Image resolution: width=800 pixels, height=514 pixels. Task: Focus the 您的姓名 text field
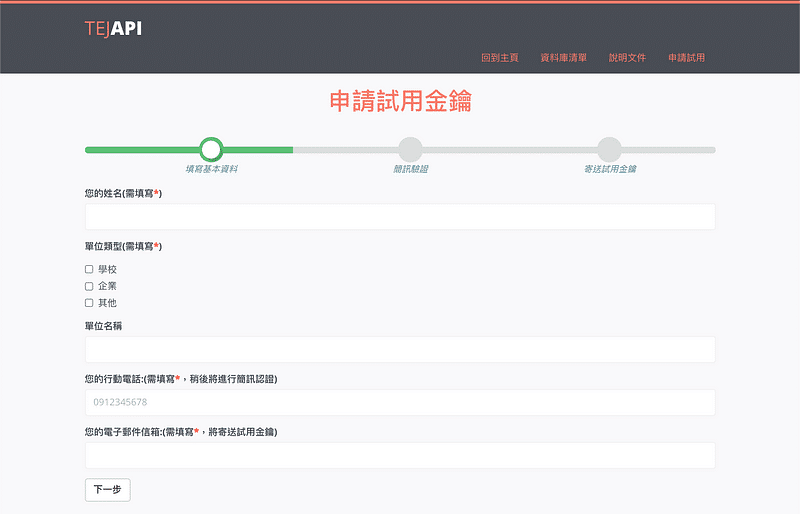tap(400, 217)
